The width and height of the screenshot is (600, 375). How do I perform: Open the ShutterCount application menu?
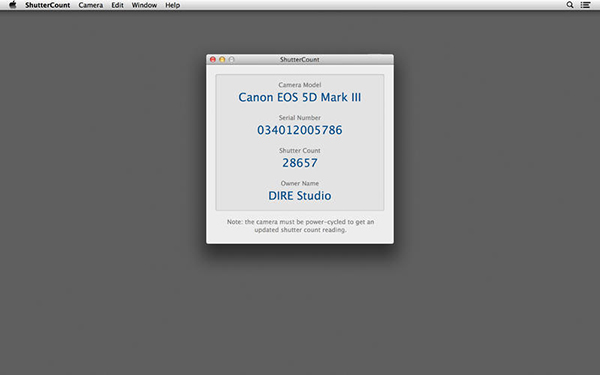pos(47,5)
